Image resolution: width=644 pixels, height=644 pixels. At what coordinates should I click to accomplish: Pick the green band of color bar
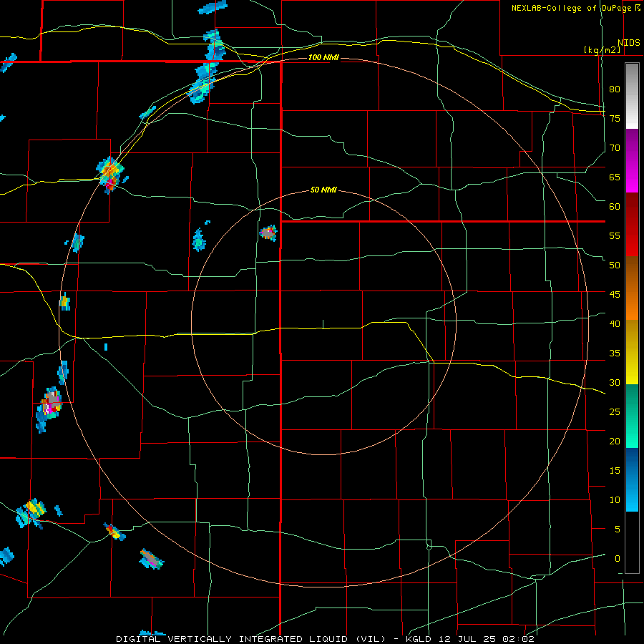(632, 416)
